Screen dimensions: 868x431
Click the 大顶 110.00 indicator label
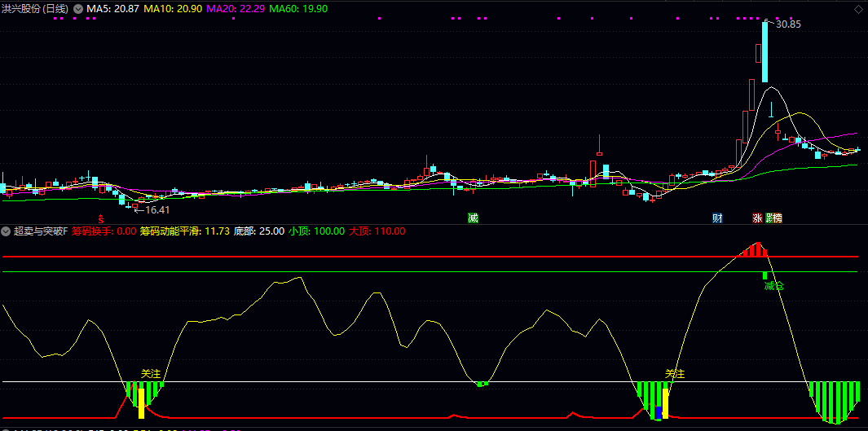coord(377,231)
